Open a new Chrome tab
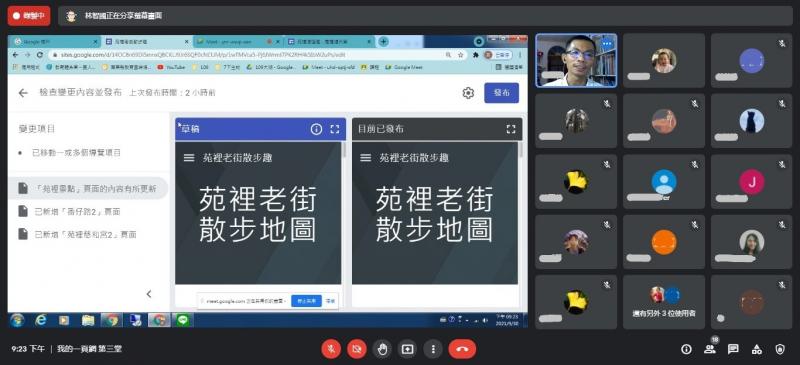Viewport: 800px width, 365px height. click(383, 41)
